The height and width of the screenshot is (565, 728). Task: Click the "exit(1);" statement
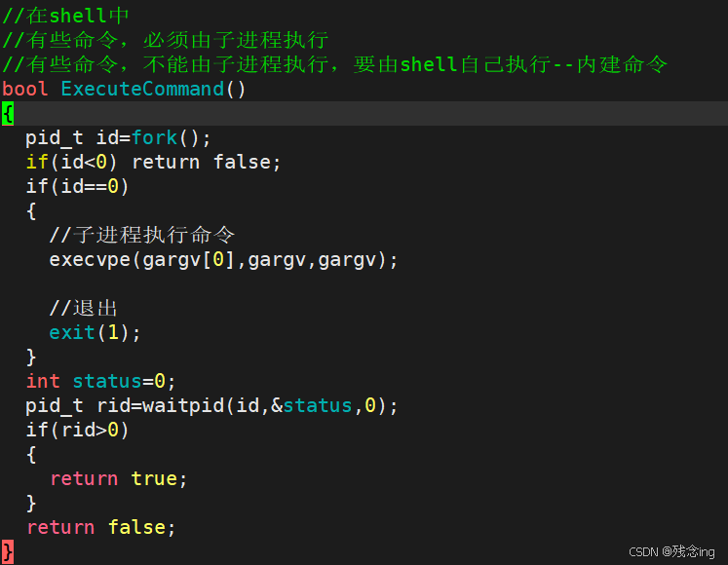point(95,332)
